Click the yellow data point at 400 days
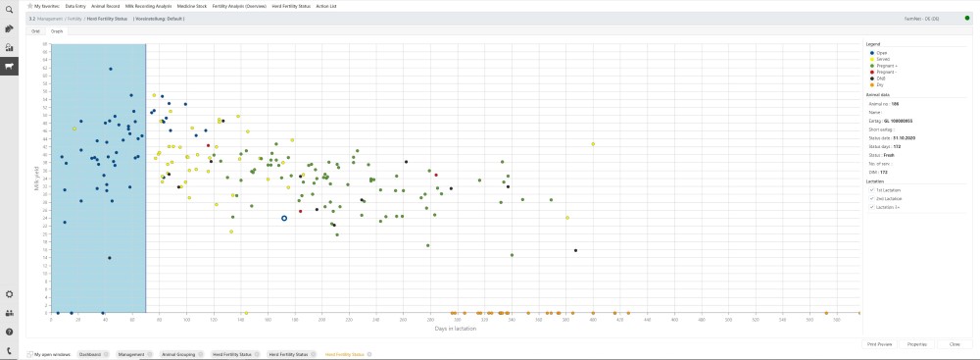Viewport: 980px width, 360px height. tap(593, 144)
